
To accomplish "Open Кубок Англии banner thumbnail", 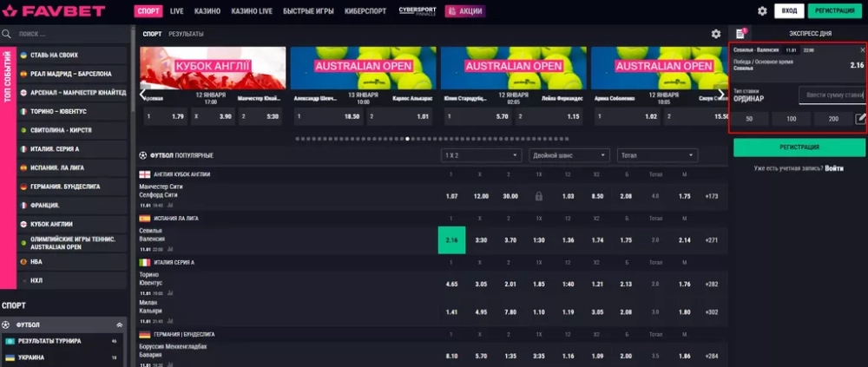I will (214, 68).
